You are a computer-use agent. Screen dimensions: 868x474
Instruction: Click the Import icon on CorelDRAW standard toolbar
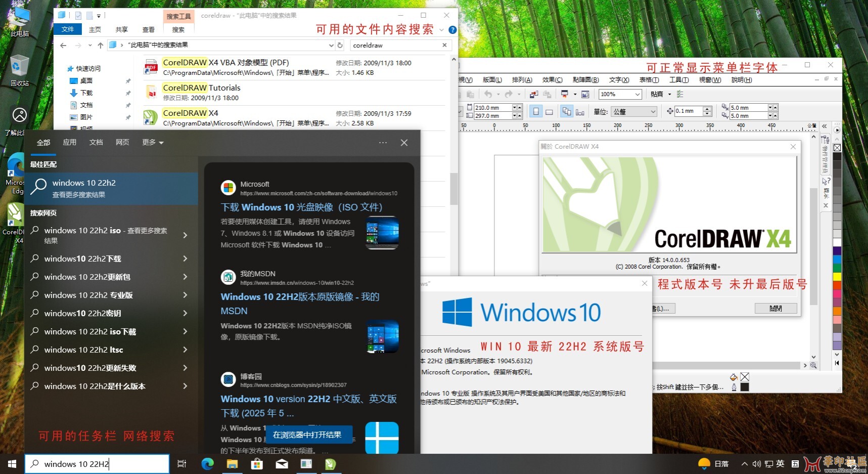click(534, 95)
